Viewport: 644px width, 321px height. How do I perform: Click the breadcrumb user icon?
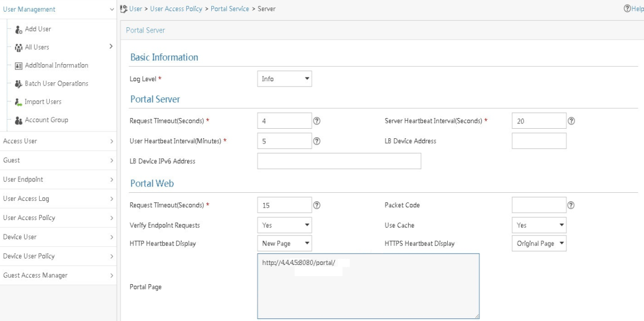[124, 9]
